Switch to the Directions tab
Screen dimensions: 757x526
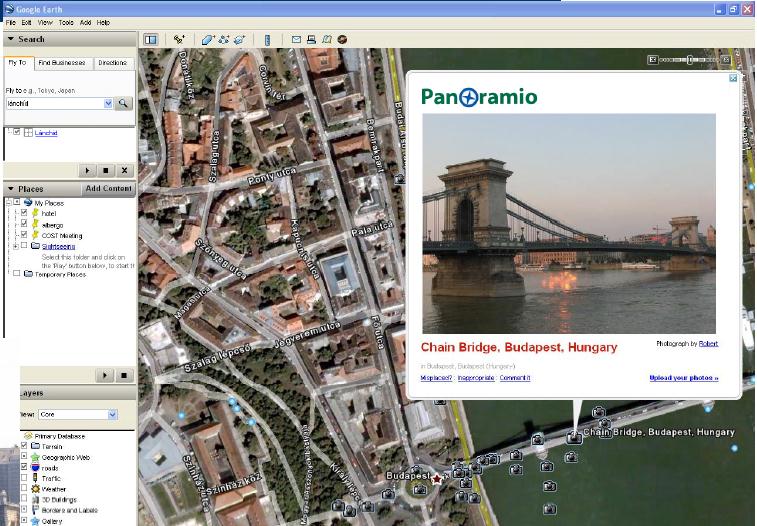coord(112,63)
